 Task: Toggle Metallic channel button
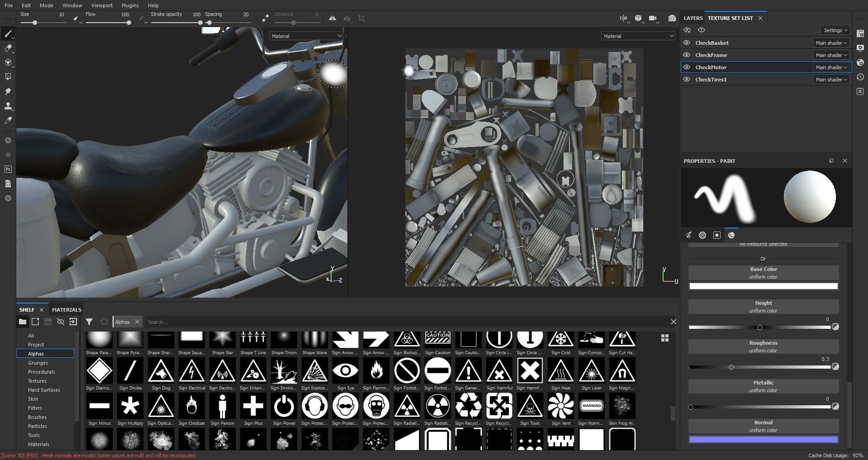[764, 386]
